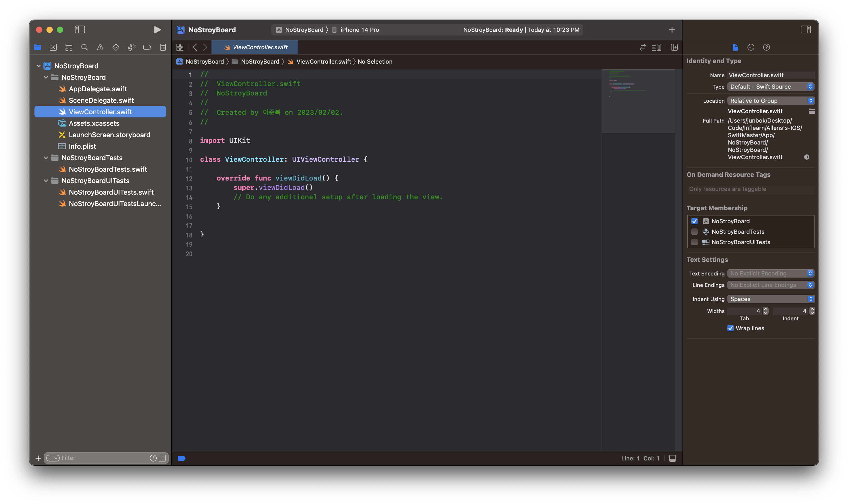Run the NoStroyBoard scheme
Screen dimensions: 848x504
[x=157, y=29]
